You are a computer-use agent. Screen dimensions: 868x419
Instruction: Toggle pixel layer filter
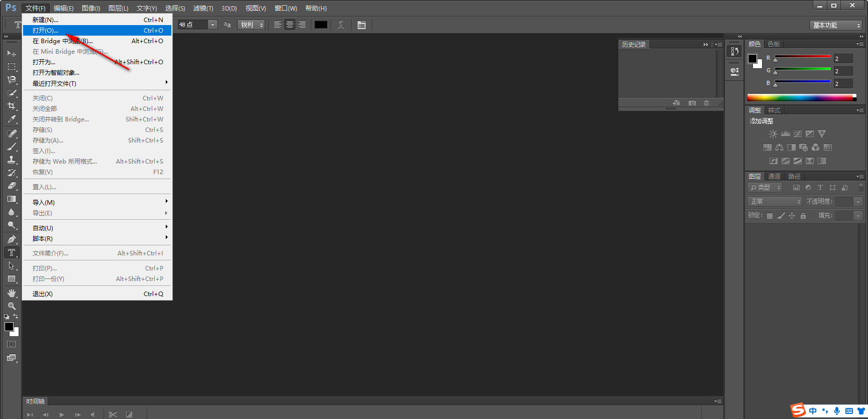[796, 188]
